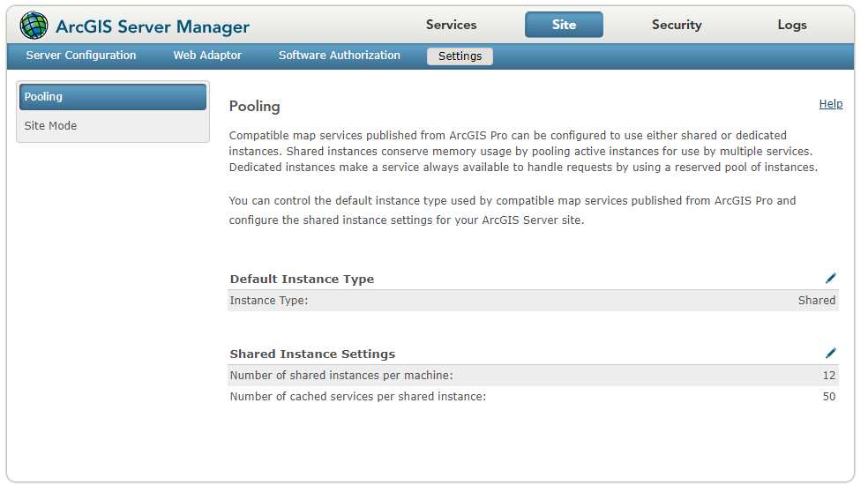
Task: Open the Web Adaptor page
Action: point(207,56)
